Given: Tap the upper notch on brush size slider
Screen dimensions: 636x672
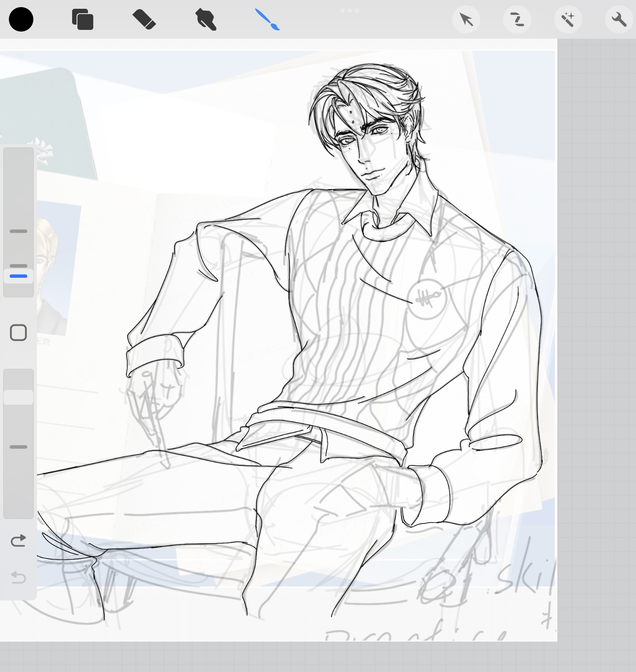Looking at the screenshot, I should [x=18, y=231].
